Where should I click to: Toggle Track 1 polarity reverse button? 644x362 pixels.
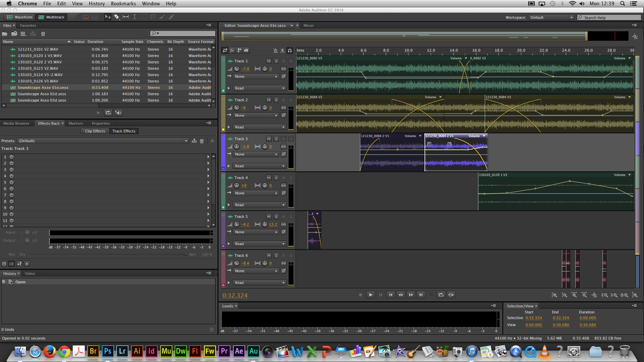pyautogui.click(x=283, y=76)
